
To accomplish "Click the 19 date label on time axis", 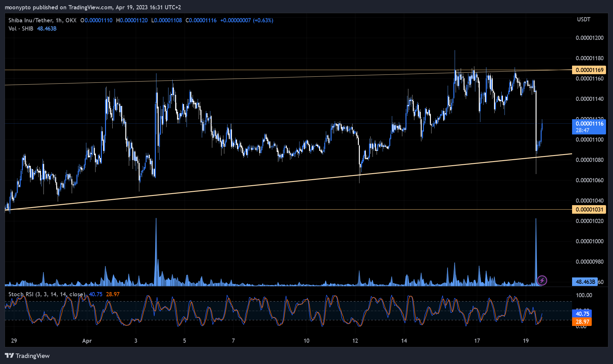I will click(526, 341).
